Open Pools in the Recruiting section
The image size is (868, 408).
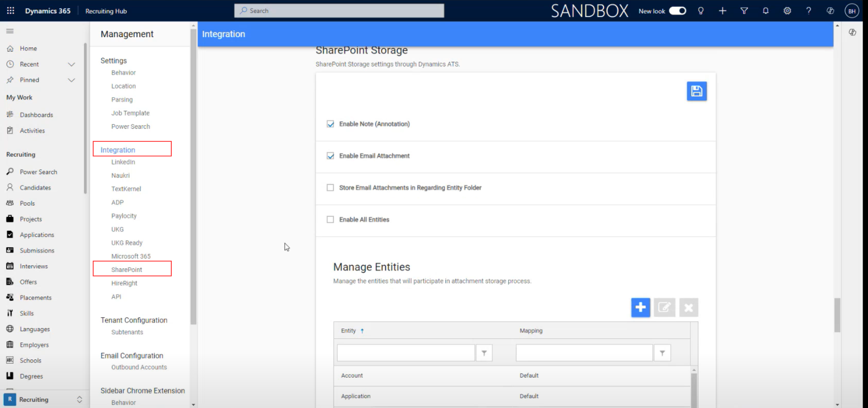27,203
